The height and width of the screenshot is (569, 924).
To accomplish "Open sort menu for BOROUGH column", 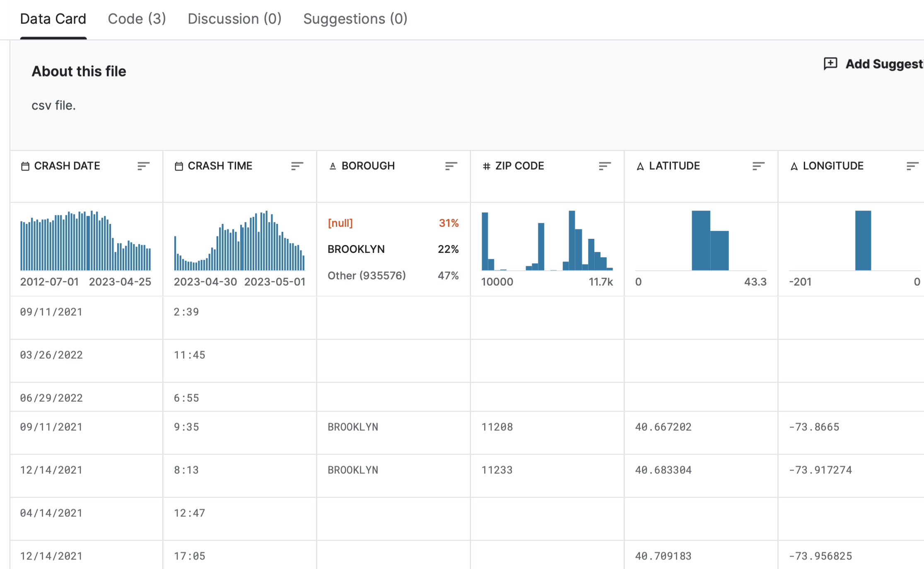I will (451, 166).
